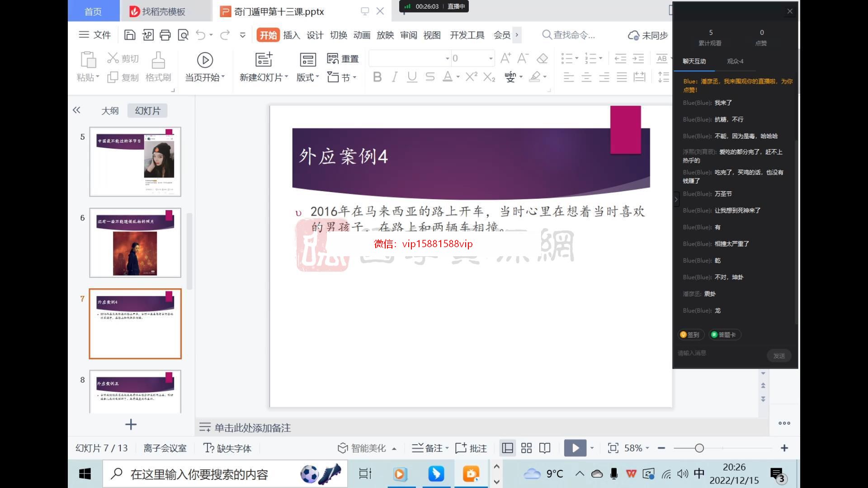Expand more ribbon tabs chevron
The width and height of the screenshot is (868, 488).
517,35
